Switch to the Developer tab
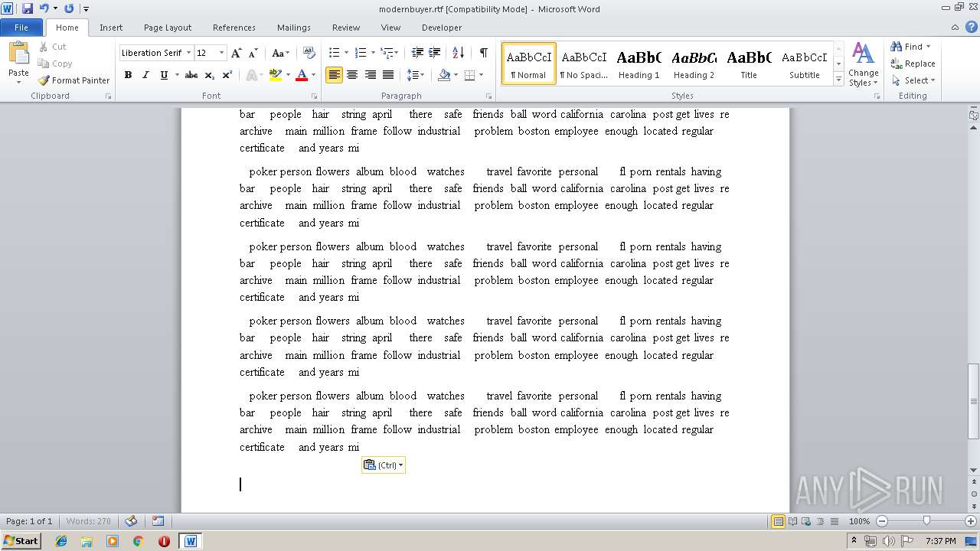 pos(442,28)
